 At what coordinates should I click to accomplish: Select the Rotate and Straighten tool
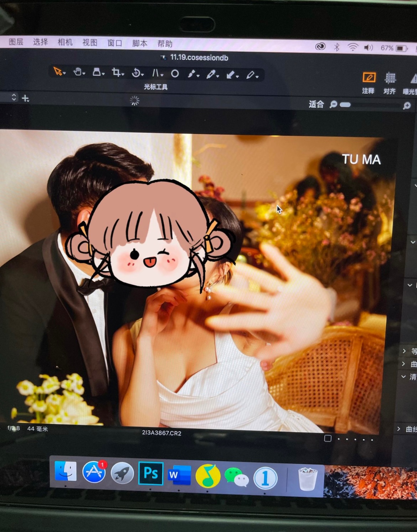click(x=136, y=73)
